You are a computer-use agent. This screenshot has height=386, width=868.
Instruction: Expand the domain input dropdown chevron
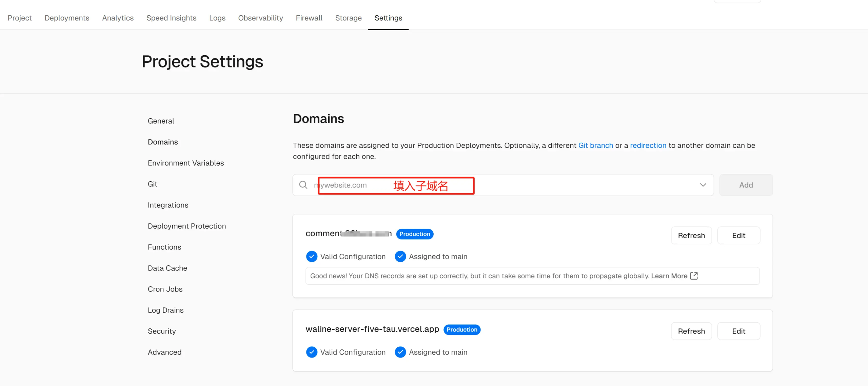pos(703,185)
